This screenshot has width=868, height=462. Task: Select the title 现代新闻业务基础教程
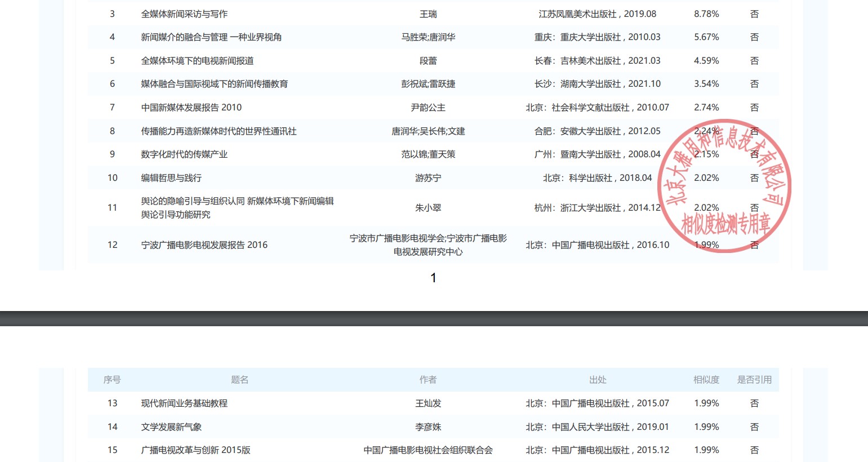coord(184,403)
